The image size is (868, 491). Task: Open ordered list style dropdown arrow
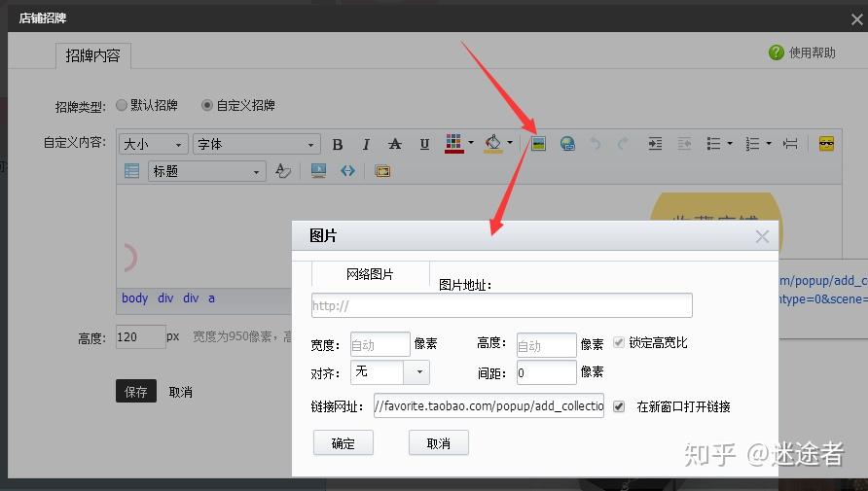(769, 144)
